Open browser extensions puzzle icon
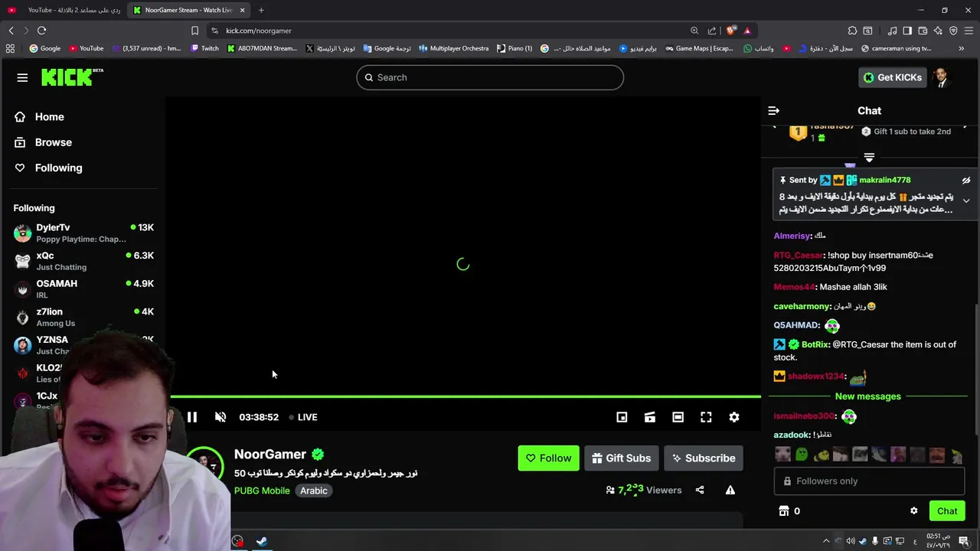 click(852, 31)
